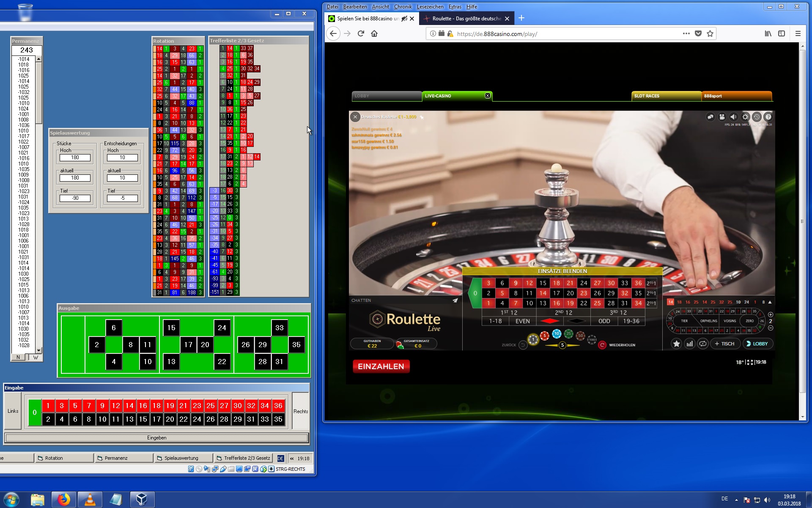Expand the recent numbers list arrow
The width and height of the screenshot is (812, 508).
point(770,302)
